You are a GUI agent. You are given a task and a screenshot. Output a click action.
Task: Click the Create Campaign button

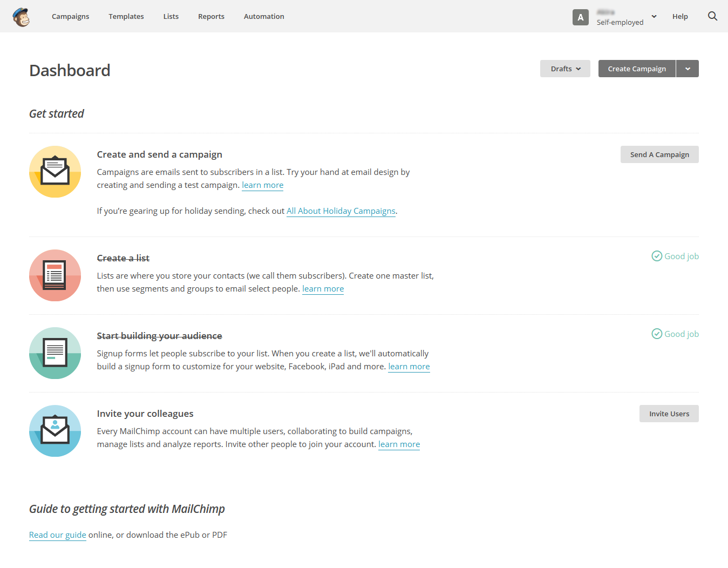(x=637, y=69)
